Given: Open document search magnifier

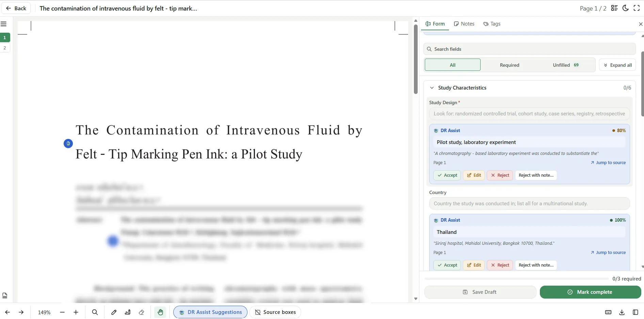Looking at the screenshot, I should (95, 312).
